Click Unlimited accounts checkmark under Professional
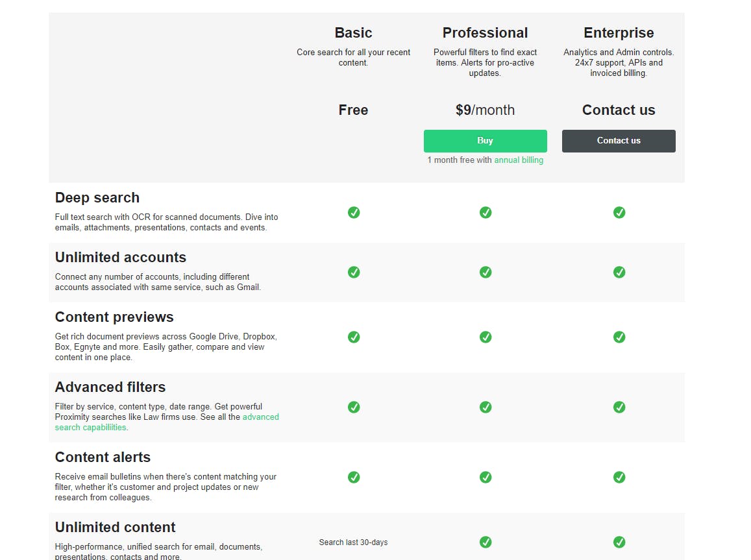751x560 pixels. click(486, 272)
